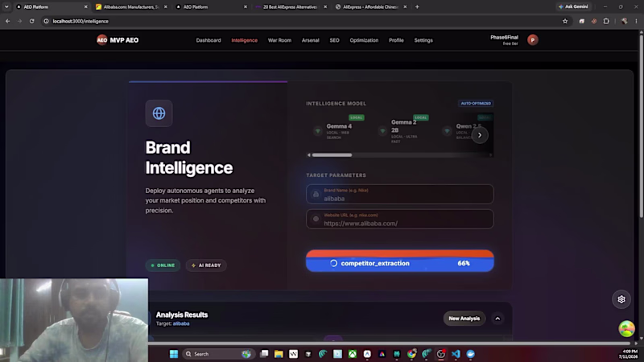Click the model list horizontal scrollbar thumb
Viewport: 644px width, 362px height.
332,155
